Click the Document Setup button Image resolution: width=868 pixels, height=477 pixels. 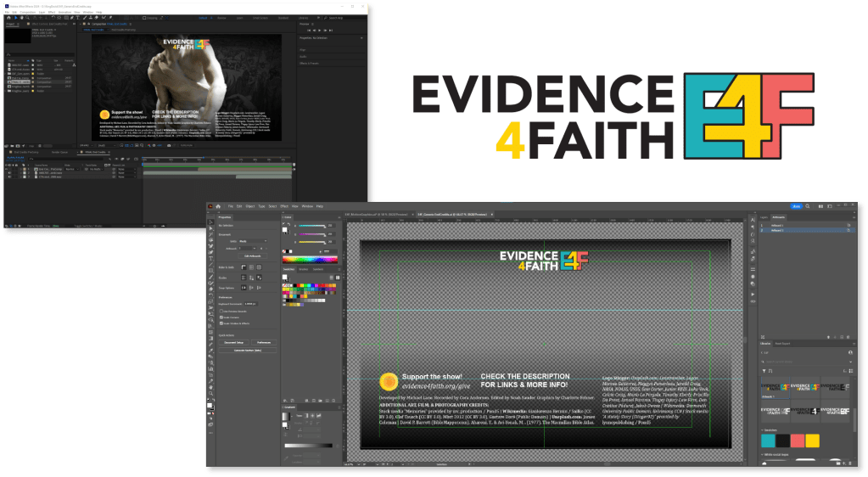[x=234, y=342]
